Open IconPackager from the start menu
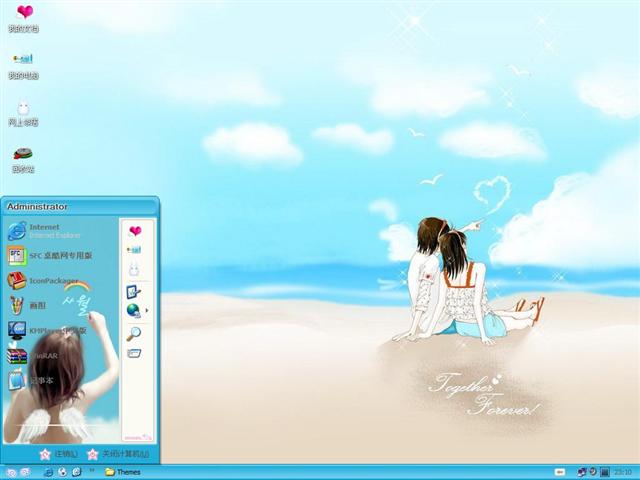Viewport: 640px width, 480px height. tap(43, 281)
